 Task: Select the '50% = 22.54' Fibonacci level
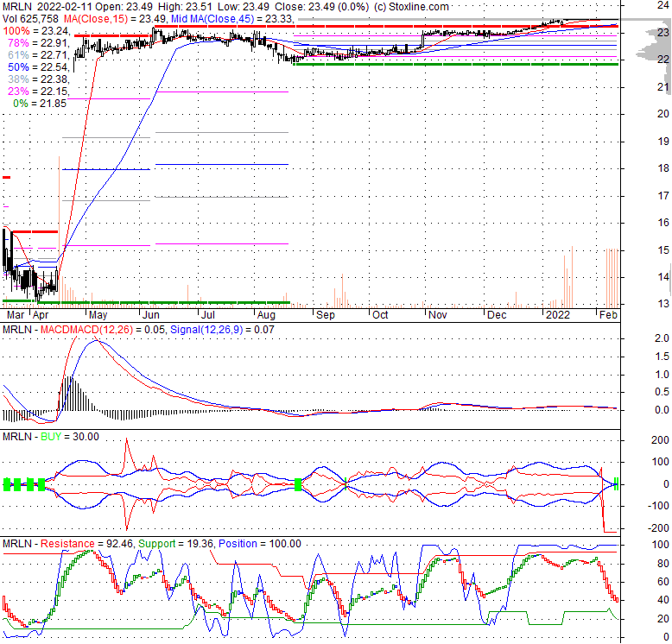[x=38, y=66]
